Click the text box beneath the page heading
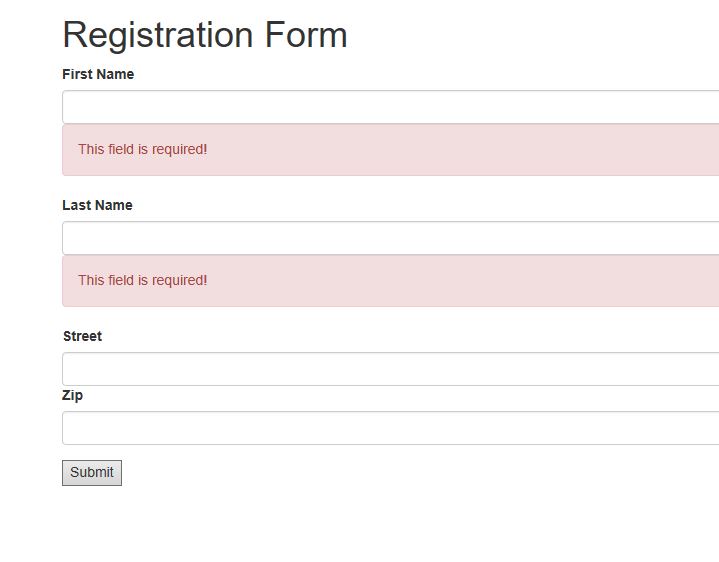This screenshot has height=562, width=719. (x=390, y=107)
